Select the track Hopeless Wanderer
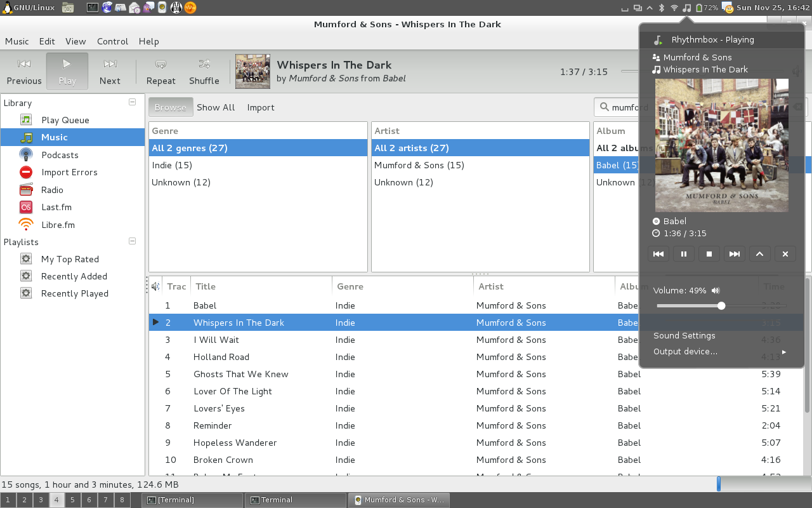The height and width of the screenshot is (508, 812). [x=476, y=443]
